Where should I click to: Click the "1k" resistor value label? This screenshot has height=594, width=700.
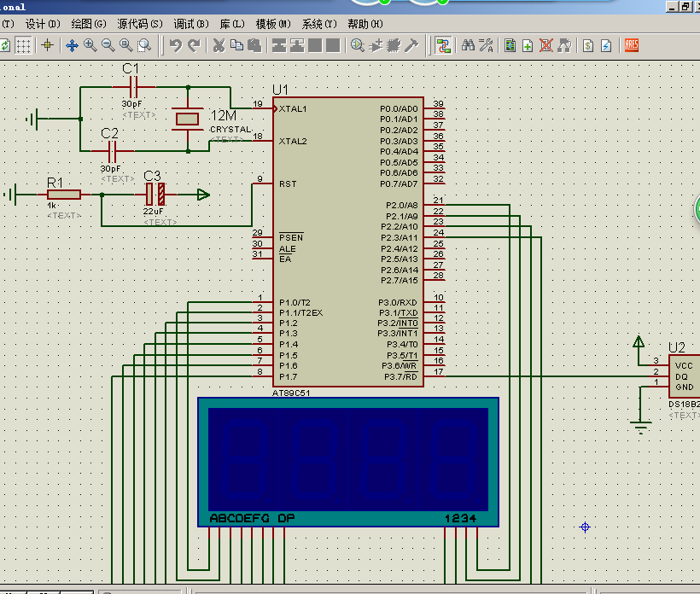pos(52,206)
